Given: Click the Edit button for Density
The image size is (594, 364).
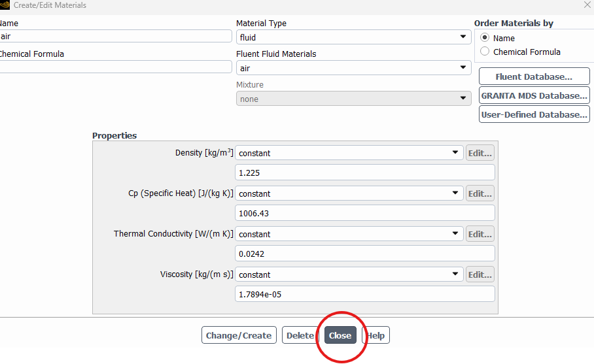Looking at the screenshot, I should 480,153.
